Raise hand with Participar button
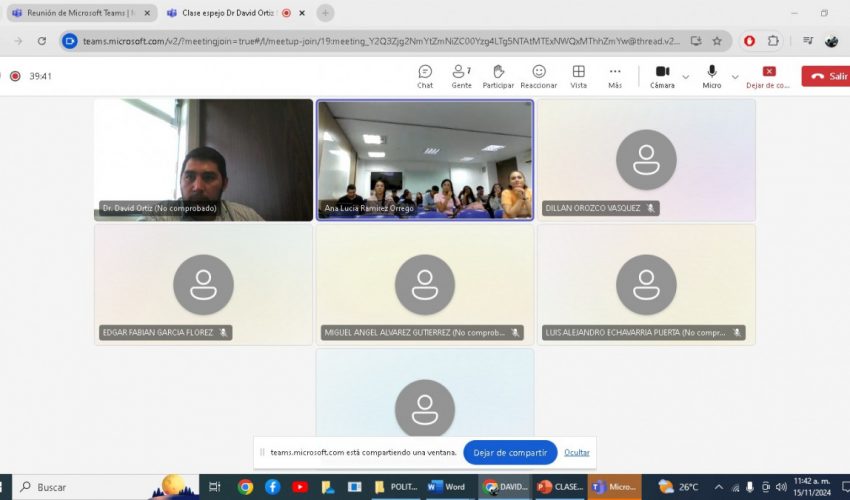 (x=498, y=76)
